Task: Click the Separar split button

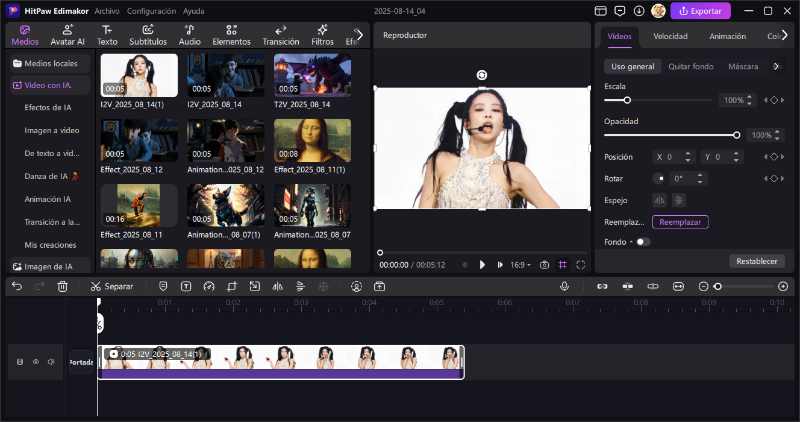Action: pos(112,286)
